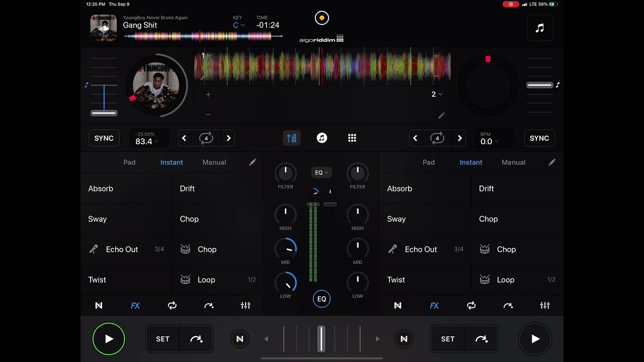Viewport: 644px width, 362px height.
Task: Play the left deck
Action: [x=109, y=339]
